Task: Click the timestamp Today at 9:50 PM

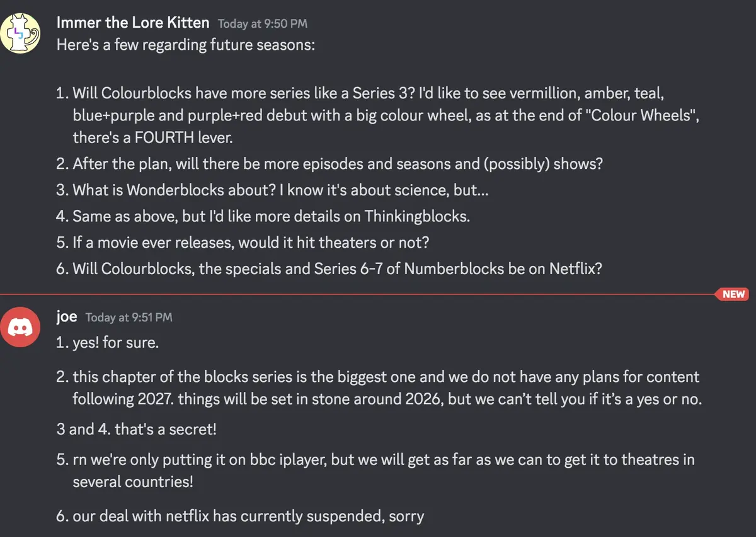Action: pos(261,23)
